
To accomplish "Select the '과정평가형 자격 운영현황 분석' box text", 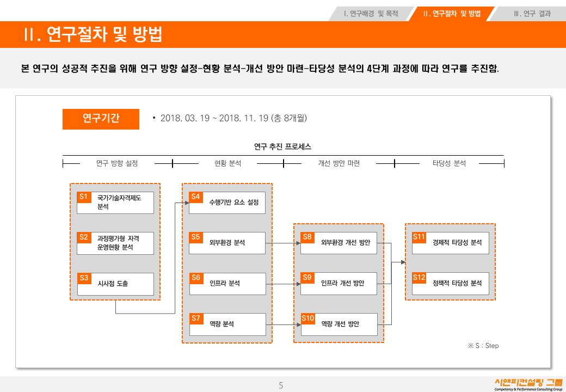I will [118, 243].
